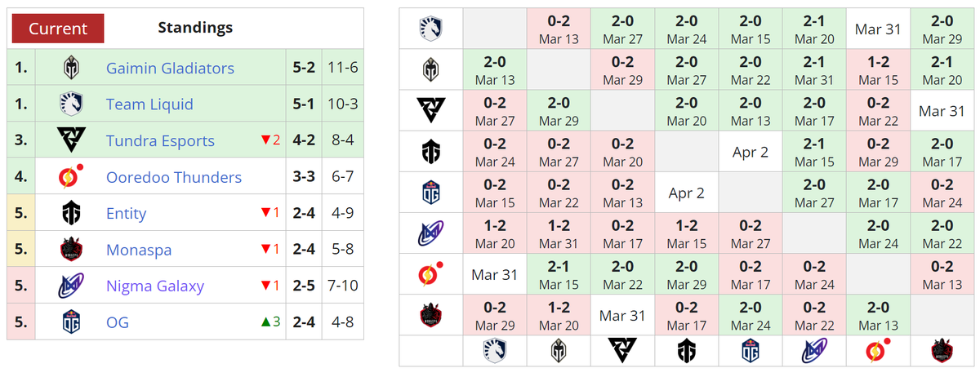Open the Ooredoo Thunders team link
The image size is (980, 377).
coord(174,177)
